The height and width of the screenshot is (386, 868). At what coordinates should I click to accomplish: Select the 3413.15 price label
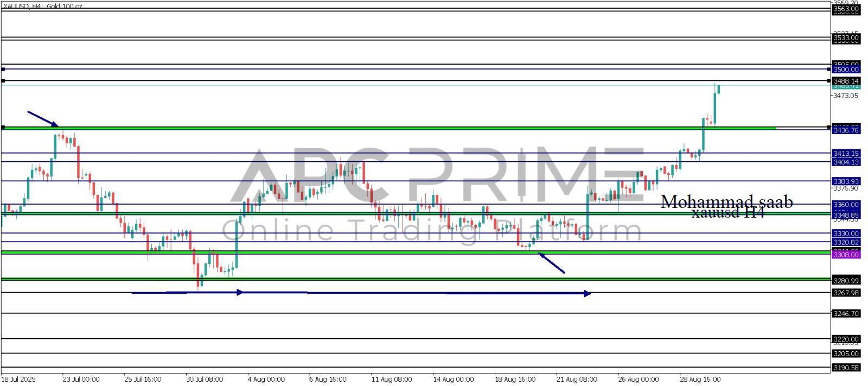click(x=846, y=154)
